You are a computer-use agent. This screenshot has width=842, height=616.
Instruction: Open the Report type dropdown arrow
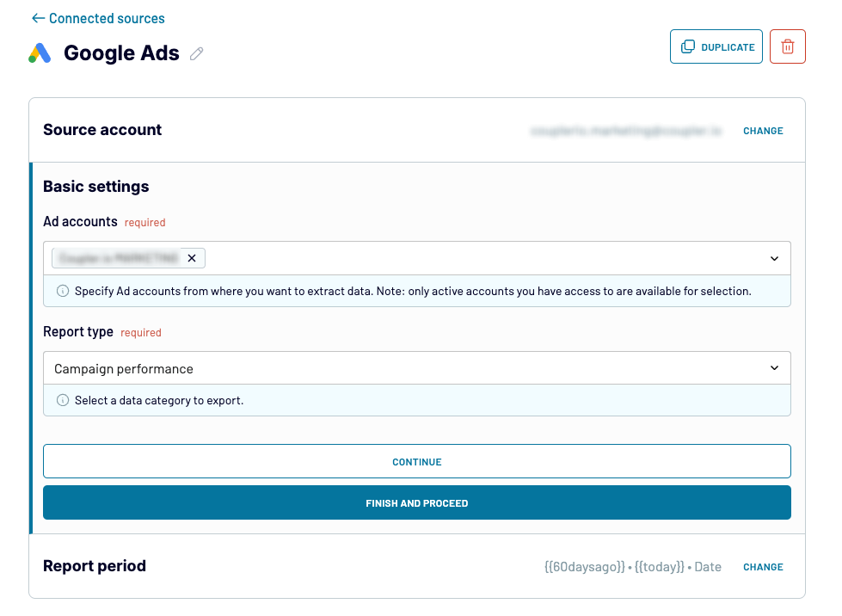774,368
